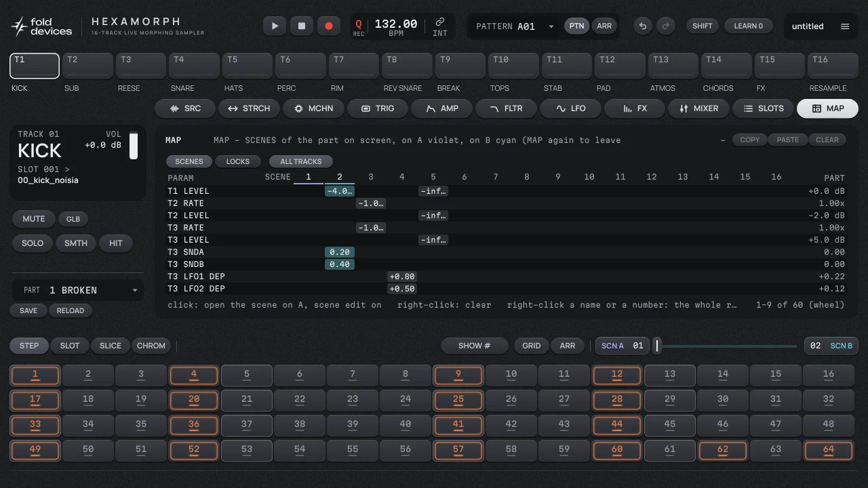
Task: Open the FX page
Action: (x=634, y=108)
